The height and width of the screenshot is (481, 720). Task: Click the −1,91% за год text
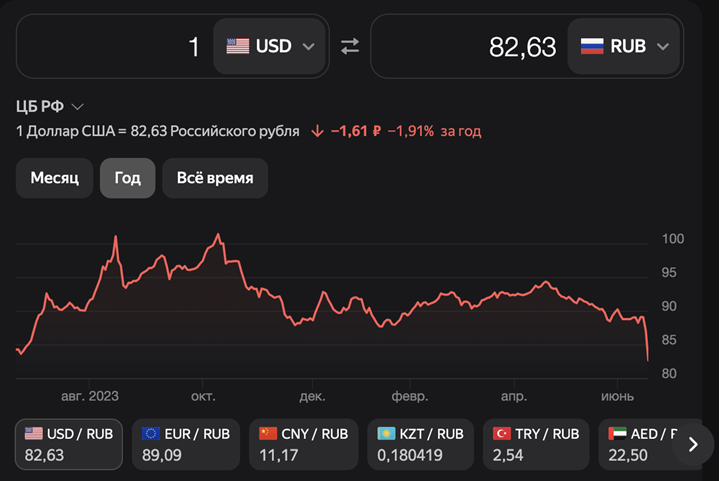(x=434, y=132)
